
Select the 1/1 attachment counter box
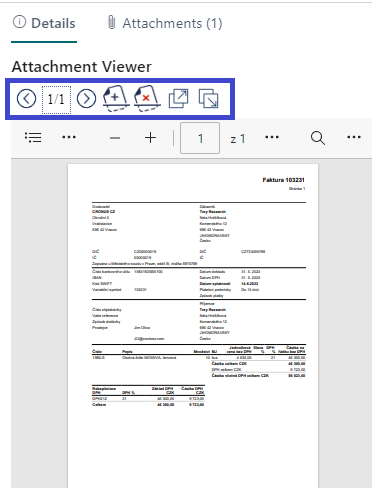tap(56, 99)
